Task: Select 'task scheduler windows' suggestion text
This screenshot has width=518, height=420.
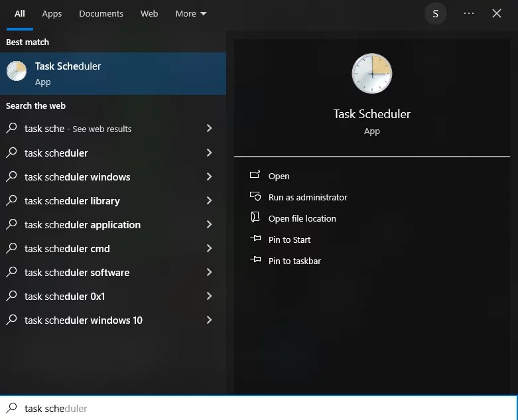Action: (x=78, y=176)
